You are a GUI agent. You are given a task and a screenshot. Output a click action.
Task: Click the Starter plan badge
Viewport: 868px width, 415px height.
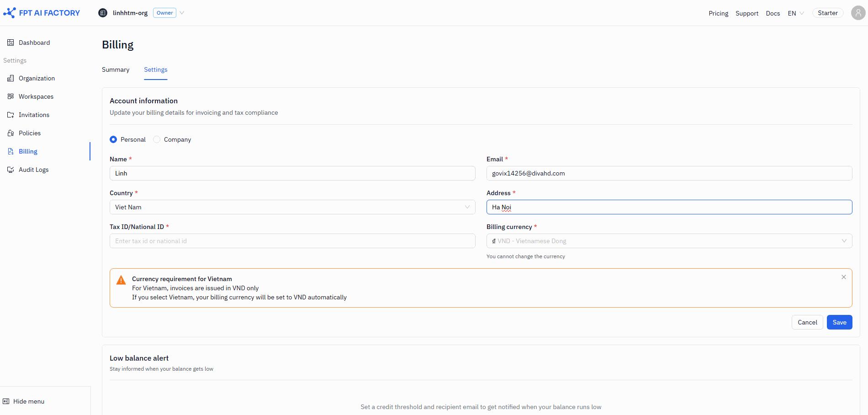tap(828, 13)
